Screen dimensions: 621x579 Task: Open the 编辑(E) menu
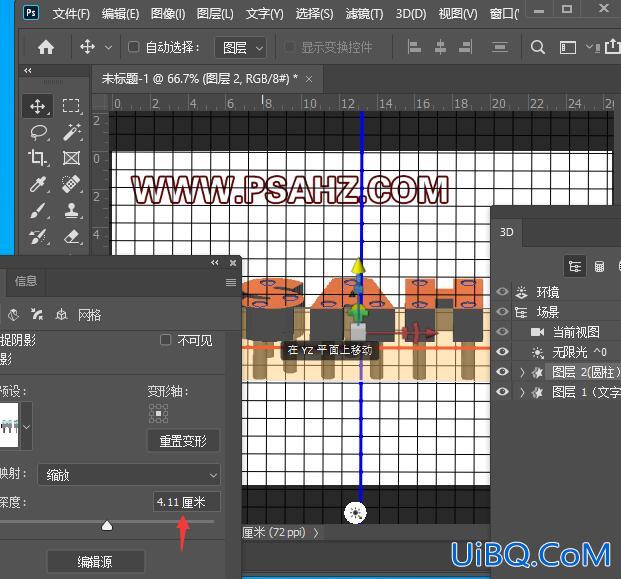[x=120, y=14]
